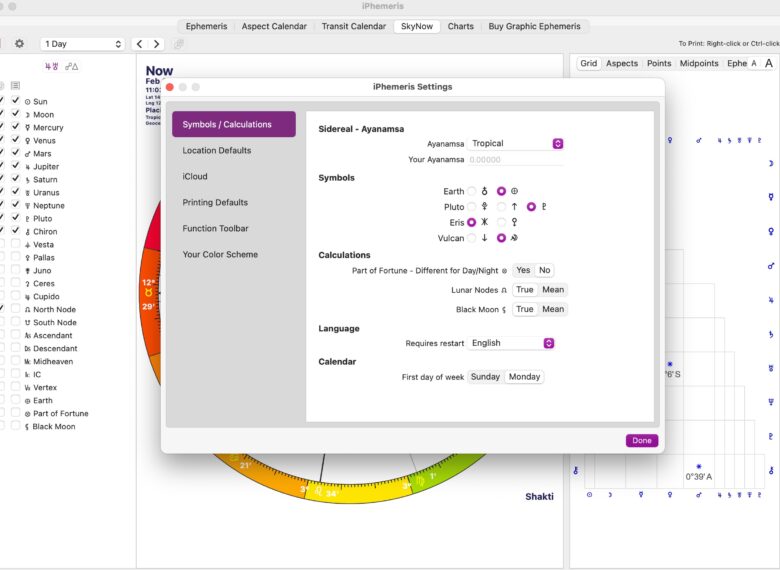
Task: Click the Leo glyph on the yellow wheel segment
Action: [317, 491]
